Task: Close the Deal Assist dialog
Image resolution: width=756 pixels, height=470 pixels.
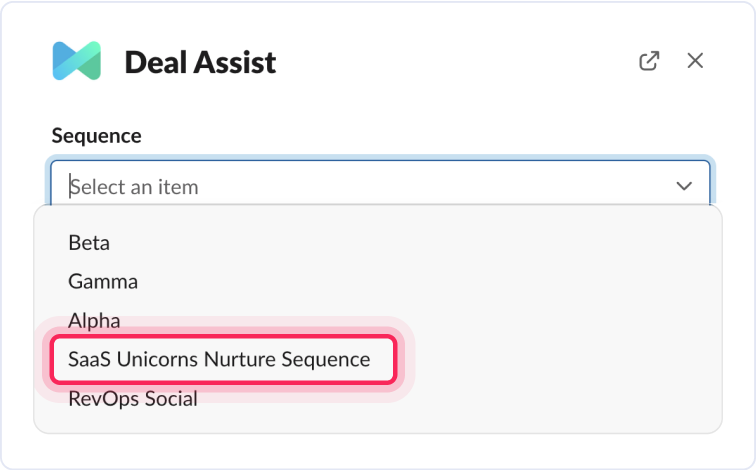Action: point(695,61)
